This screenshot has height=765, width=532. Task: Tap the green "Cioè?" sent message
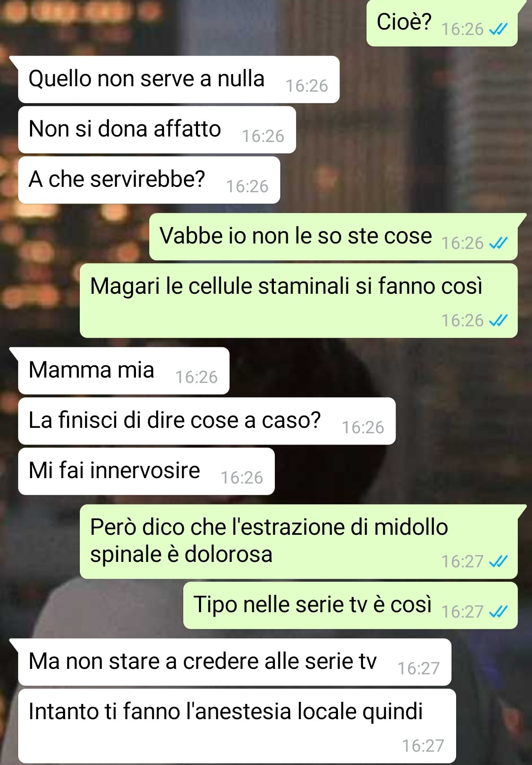click(442, 23)
